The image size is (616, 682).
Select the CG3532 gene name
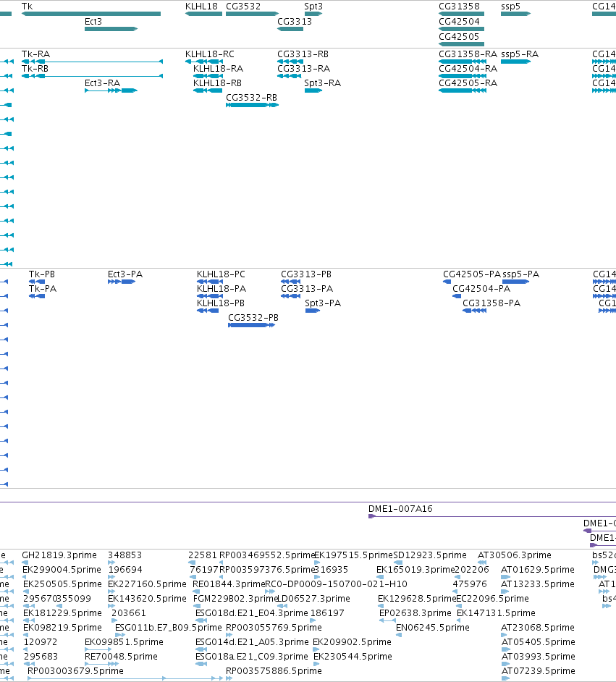[243, 7]
